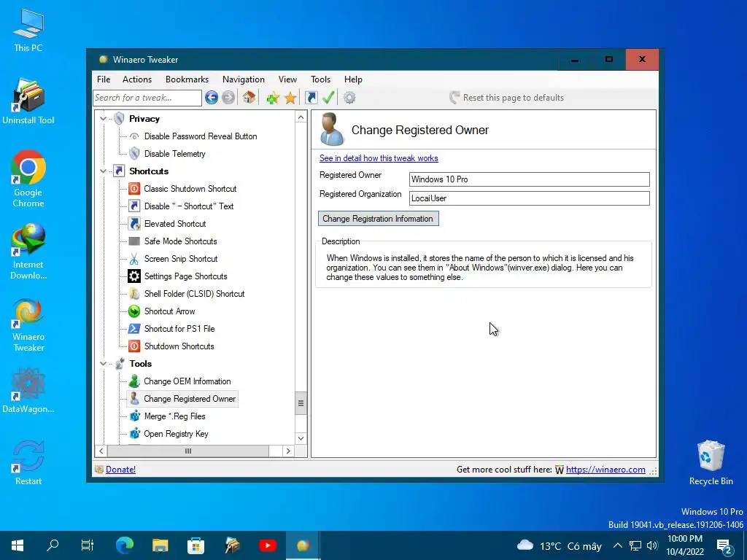Open 'See in detail how this tweak works' link

379,158
